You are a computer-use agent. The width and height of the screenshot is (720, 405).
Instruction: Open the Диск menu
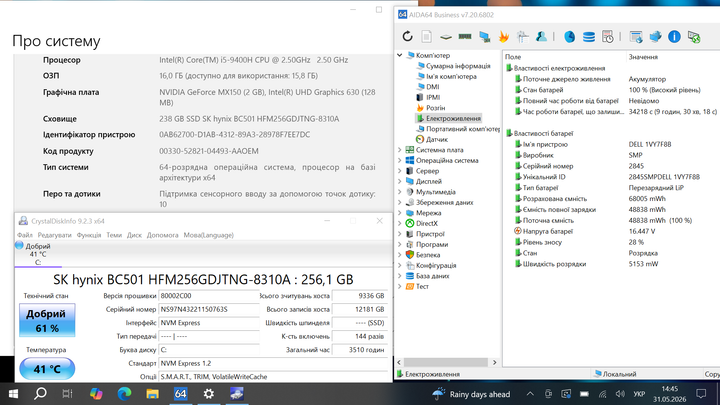point(134,235)
